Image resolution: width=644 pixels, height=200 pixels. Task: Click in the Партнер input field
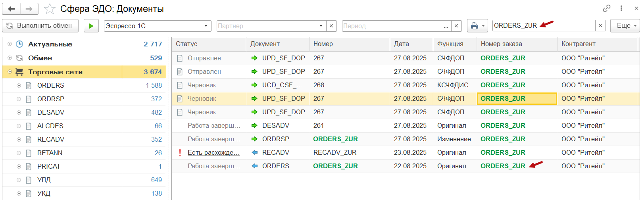(x=266, y=26)
